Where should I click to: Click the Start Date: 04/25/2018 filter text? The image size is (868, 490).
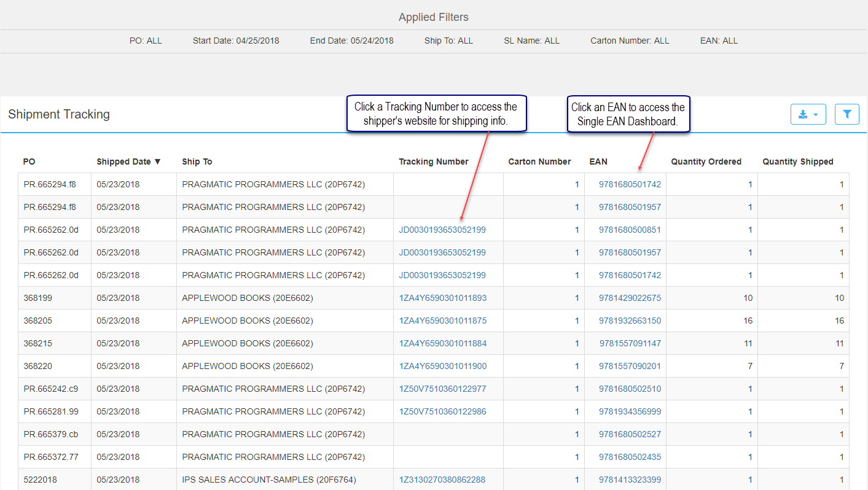coord(236,41)
